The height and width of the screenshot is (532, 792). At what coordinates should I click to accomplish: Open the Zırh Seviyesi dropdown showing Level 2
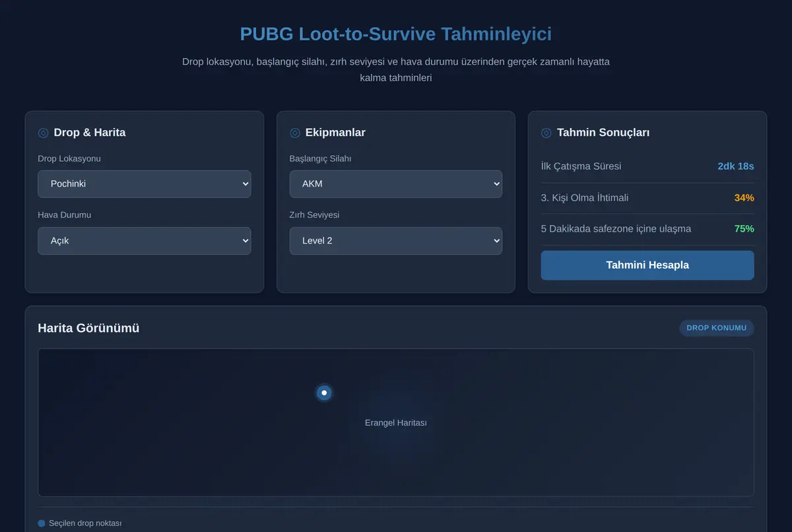pyautogui.click(x=396, y=241)
